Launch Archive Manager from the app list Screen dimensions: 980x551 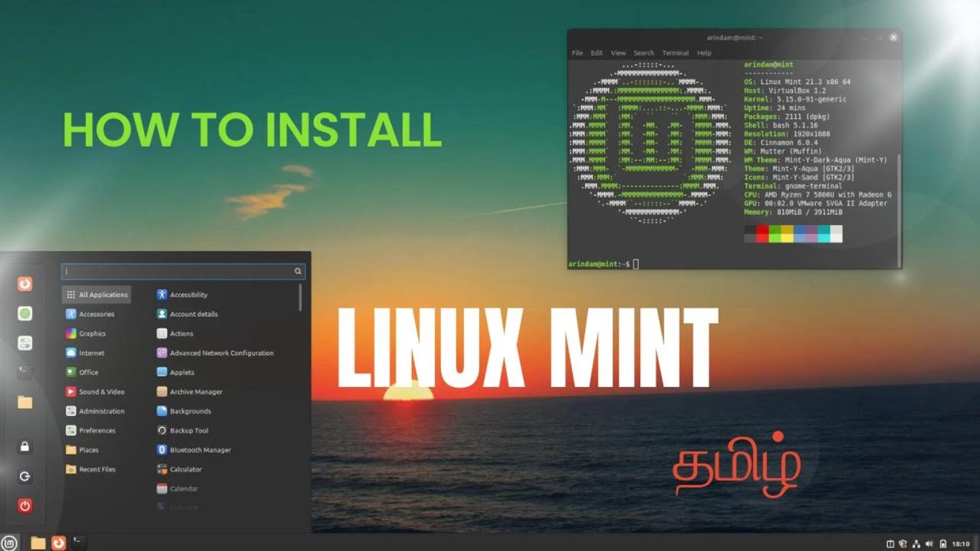(x=189, y=392)
